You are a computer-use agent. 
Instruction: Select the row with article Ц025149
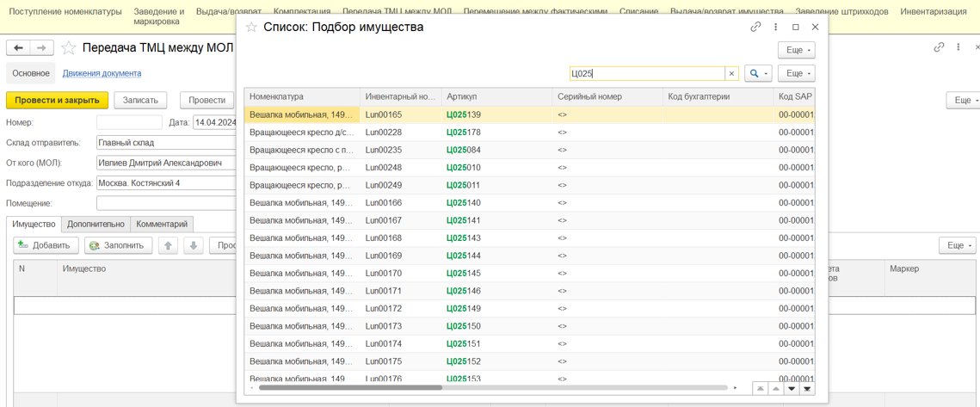click(x=529, y=308)
